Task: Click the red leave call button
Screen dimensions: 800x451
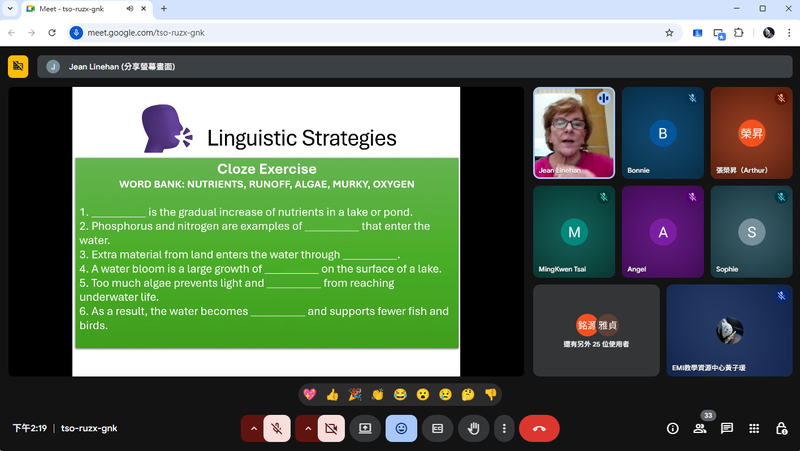Action: [x=539, y=428]
